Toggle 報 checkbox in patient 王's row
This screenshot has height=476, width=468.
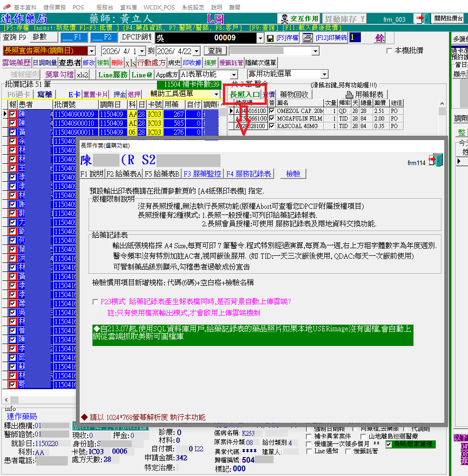pyautogui.click(x=12, y=168)
